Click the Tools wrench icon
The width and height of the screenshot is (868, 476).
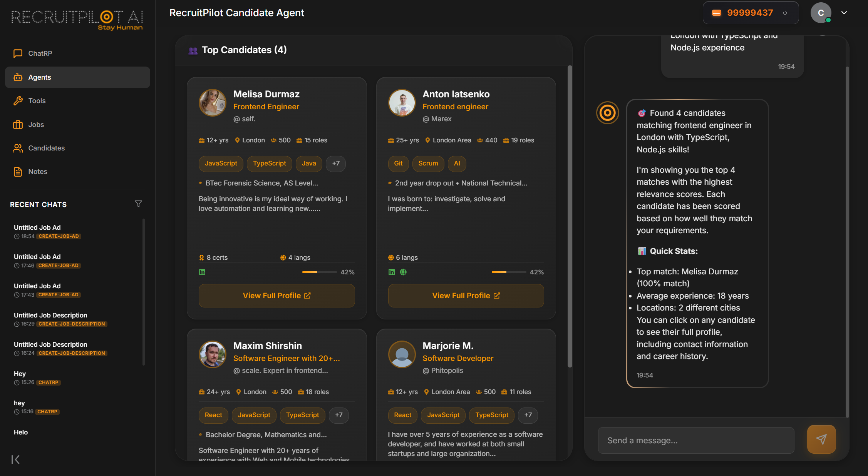pos(18,101)
